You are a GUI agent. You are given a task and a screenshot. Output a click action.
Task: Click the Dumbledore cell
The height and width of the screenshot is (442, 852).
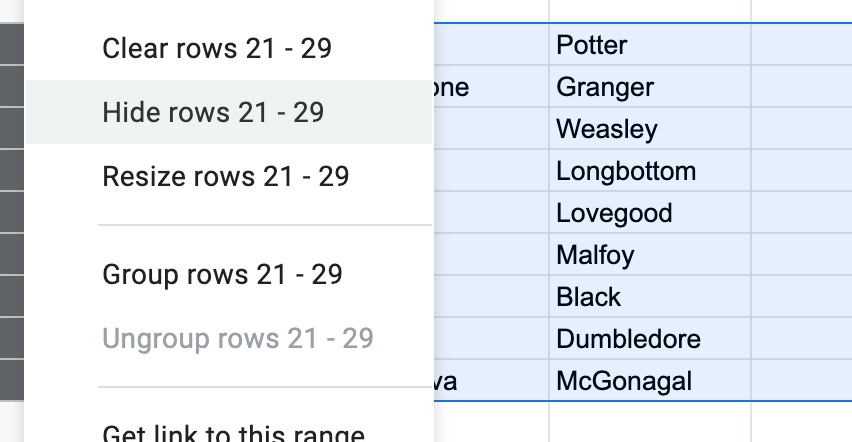point(649,339)
